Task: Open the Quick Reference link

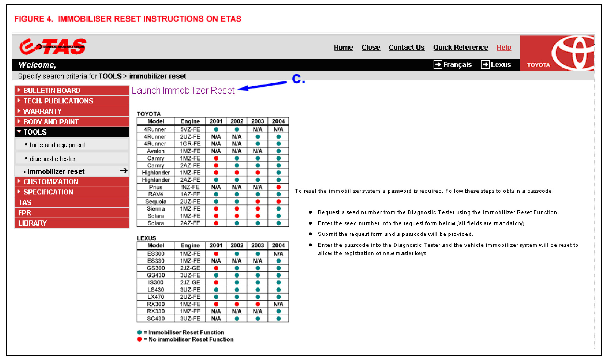Action: (x=460, y=47)
